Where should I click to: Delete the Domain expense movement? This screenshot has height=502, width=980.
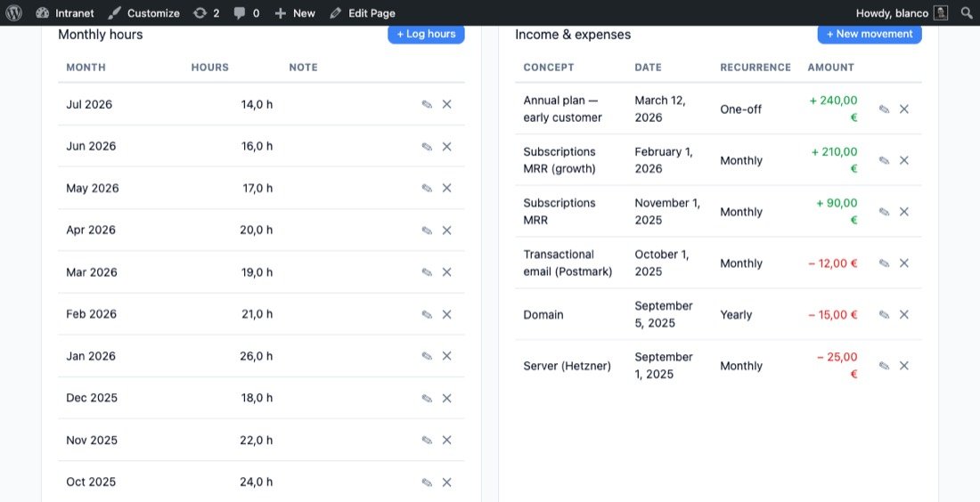904,315
